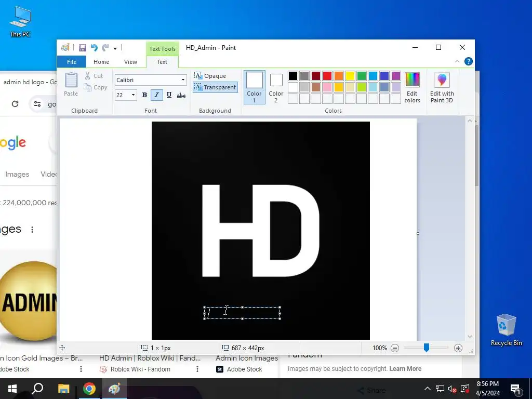532x399 pixels.
Task: Click the Paint vertical scrollbar down arrow
Action: tap(470, 337)
